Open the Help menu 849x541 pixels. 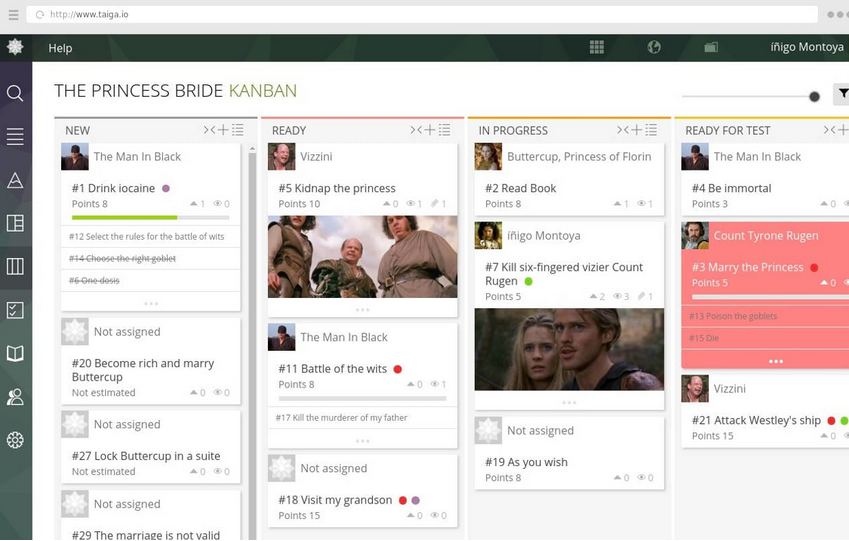point(60,48)
